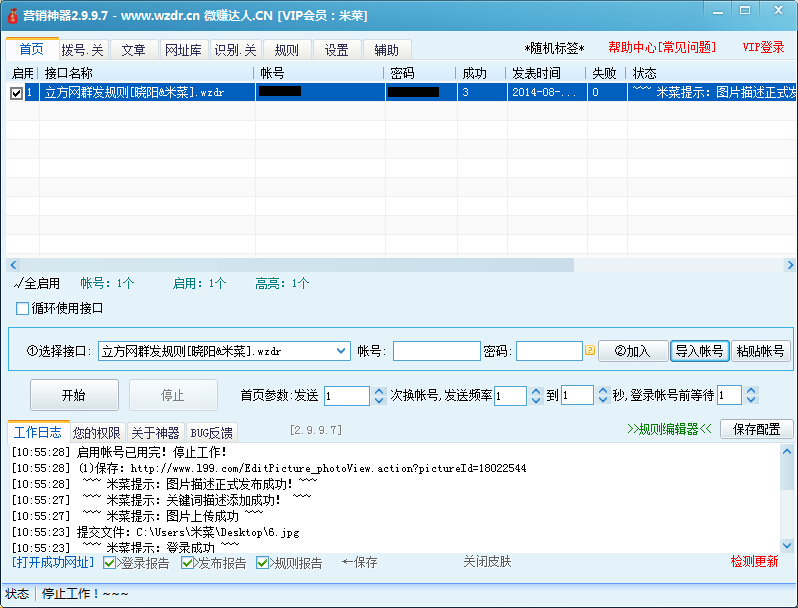Screen dimensions: 798x608
Task: Toggle the enable checkbox in row 1
Action: (x=16, y=93)
